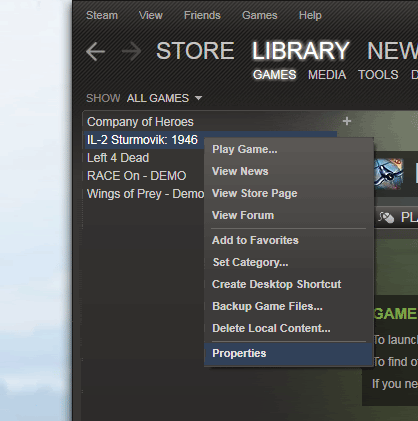The image size is (418, 421).
Task: Select Wings of Prey - Demo
Action: pos(145,194)
